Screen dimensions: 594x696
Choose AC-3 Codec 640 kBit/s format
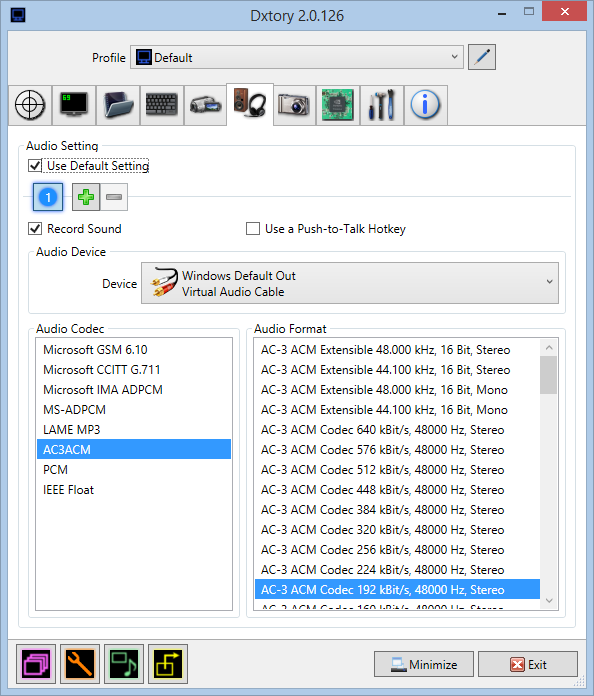(397, 430)
